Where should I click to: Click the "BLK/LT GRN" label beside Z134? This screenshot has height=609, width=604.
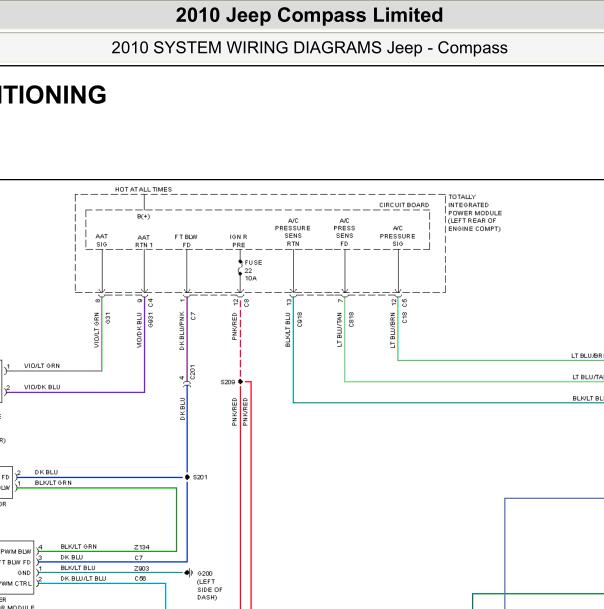(x=78, y=547)
